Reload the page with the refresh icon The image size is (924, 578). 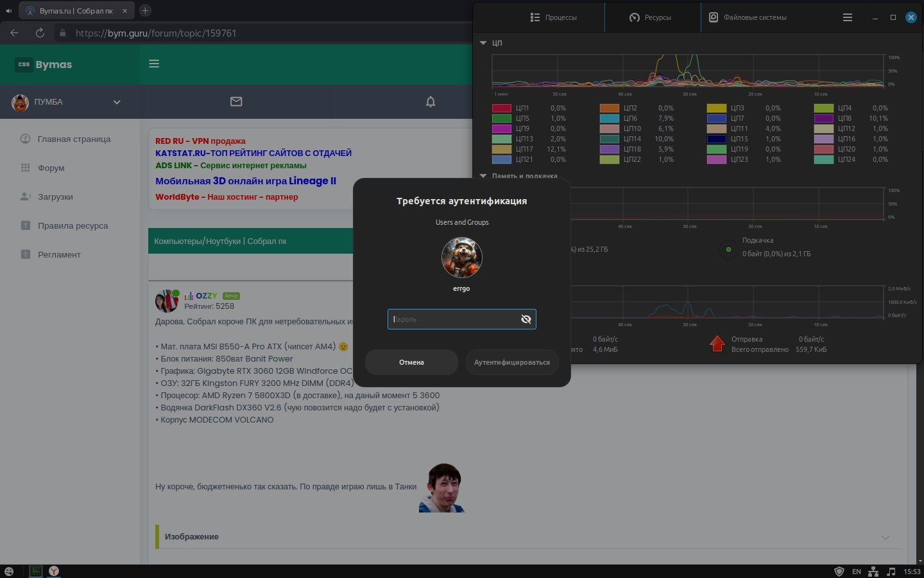pyautogui.click(x=40, y=33)
